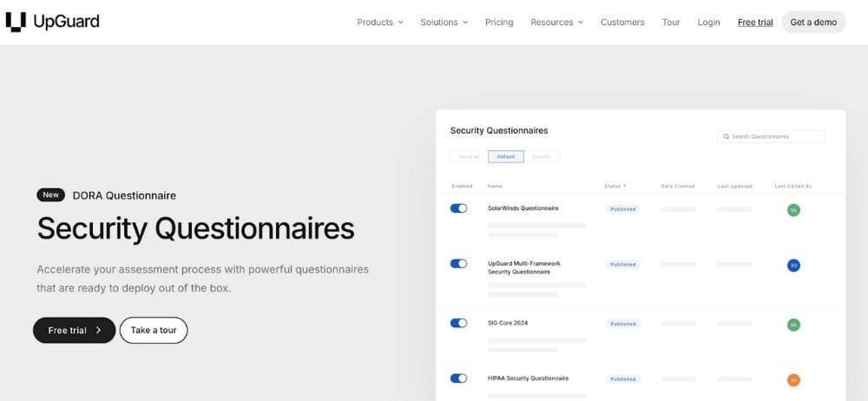This screenshot has width=868, height=401.
Task: Click the search magnifier icon in Search Questionnaires
Action: pyautogui.click(x=727, y=136)
